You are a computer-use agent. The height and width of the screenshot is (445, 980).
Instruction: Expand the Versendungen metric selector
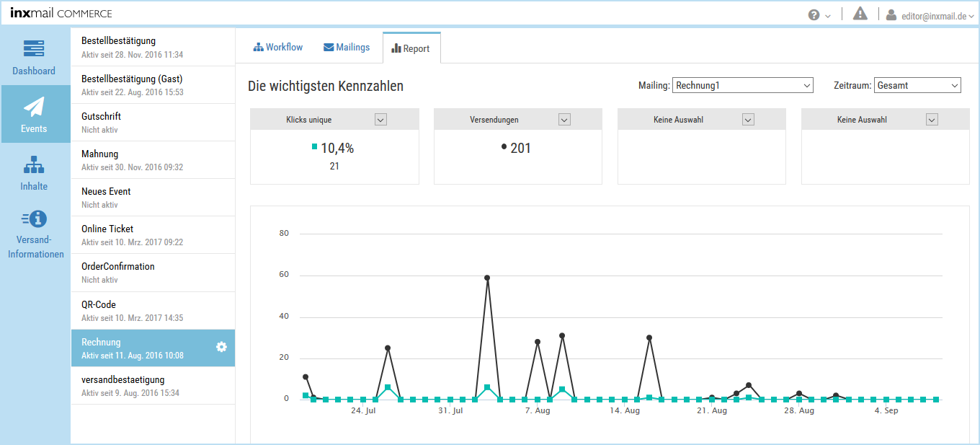pyautogui.click(x=565, y=120)
